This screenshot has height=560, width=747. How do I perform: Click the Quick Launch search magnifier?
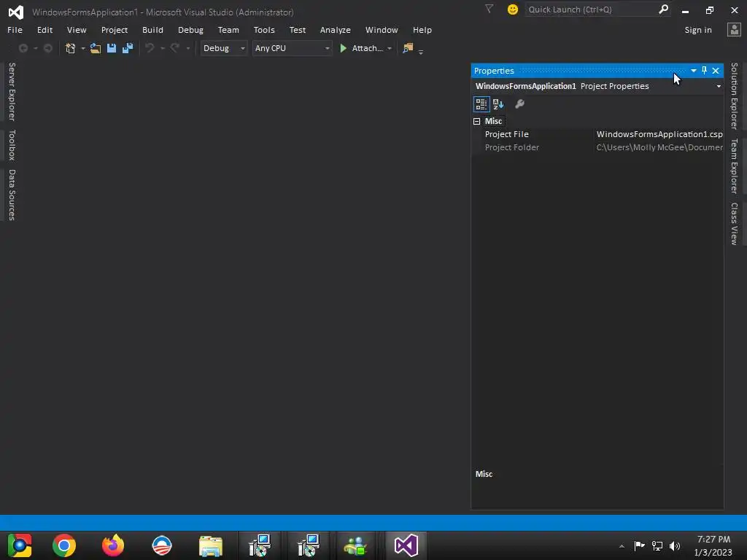[x=663, y=9]
